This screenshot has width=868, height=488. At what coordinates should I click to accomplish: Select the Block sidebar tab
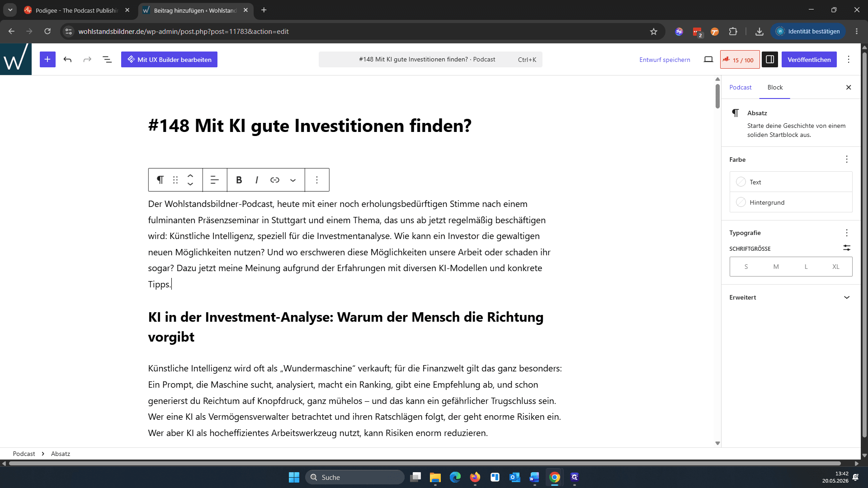[x=775, y=87]
